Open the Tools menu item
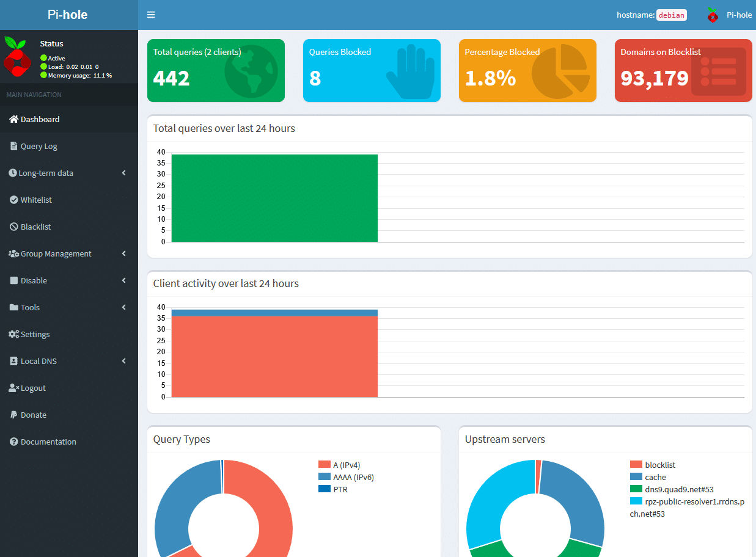The image size is (756, 557). pos(30,308)
